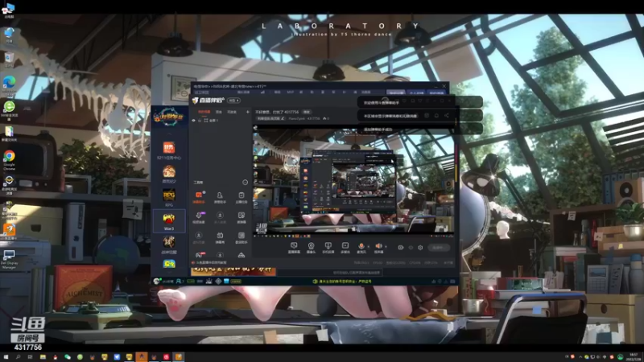Click the speaker volume icon

(378, 247)
